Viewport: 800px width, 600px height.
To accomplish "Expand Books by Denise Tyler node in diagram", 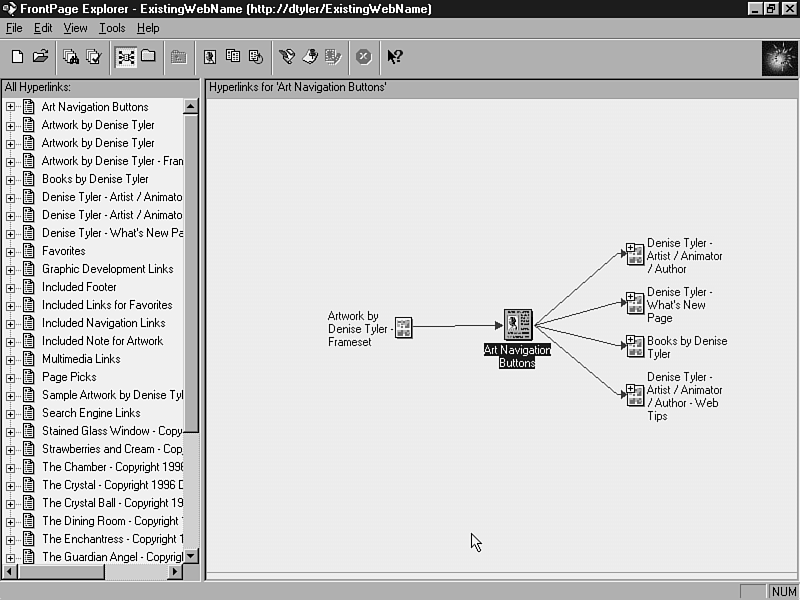I will tap(630, 342).
